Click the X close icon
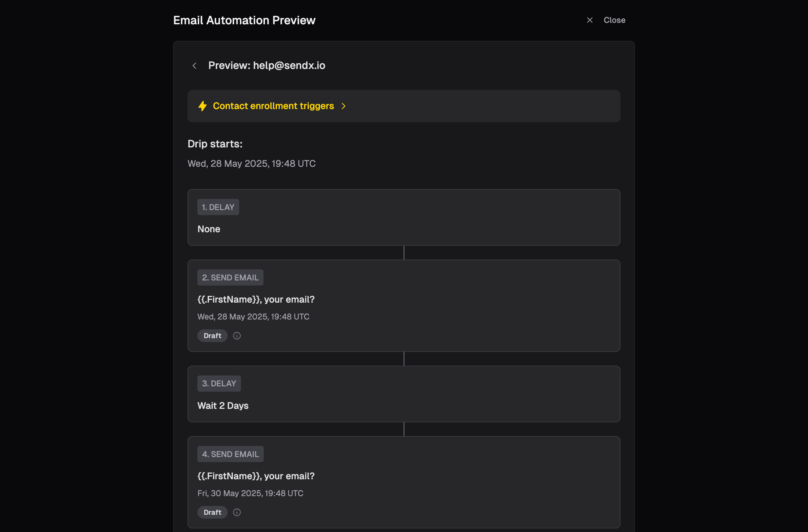Image resolution: width=808 pixels, height=532 pixels. coord(590,20)
